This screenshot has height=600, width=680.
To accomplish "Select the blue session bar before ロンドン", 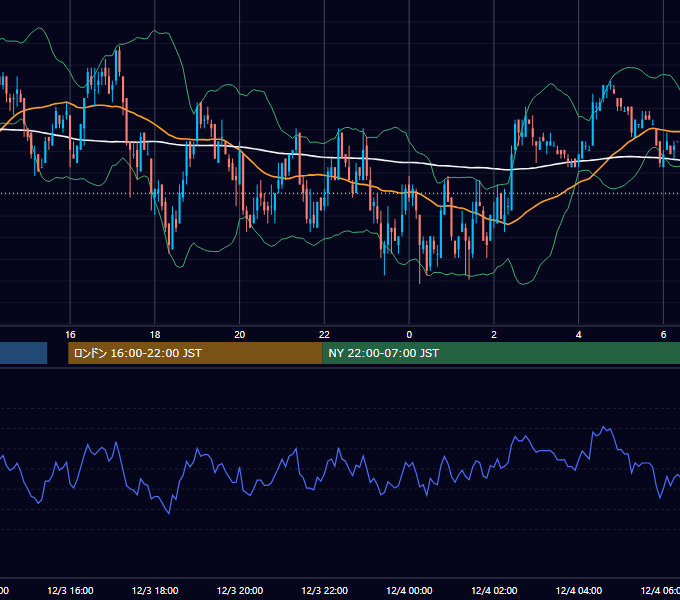I will click(23, 353).
